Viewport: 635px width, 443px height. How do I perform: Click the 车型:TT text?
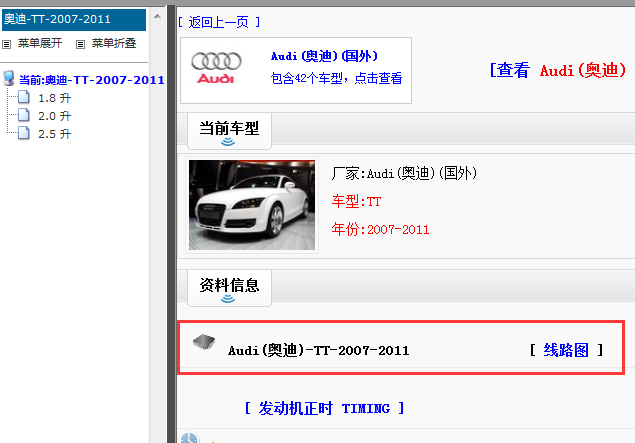click(x=356, y=201)
